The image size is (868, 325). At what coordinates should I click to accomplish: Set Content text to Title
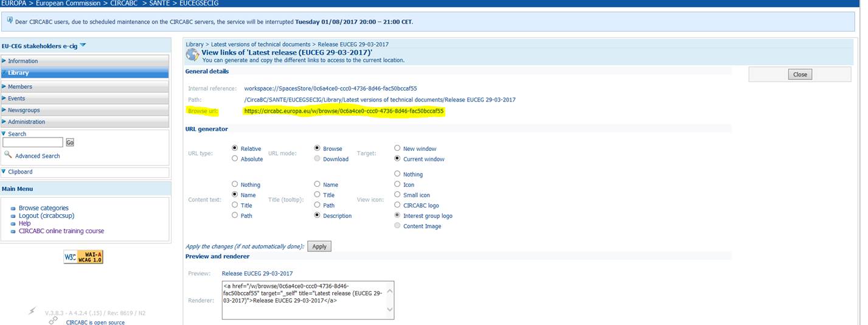pos(235,204)
